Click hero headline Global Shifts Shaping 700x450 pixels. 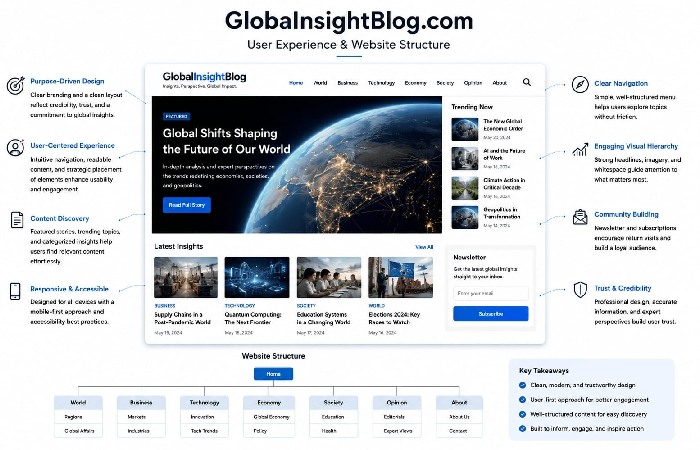pyautogui.click(x=226, y=141)
